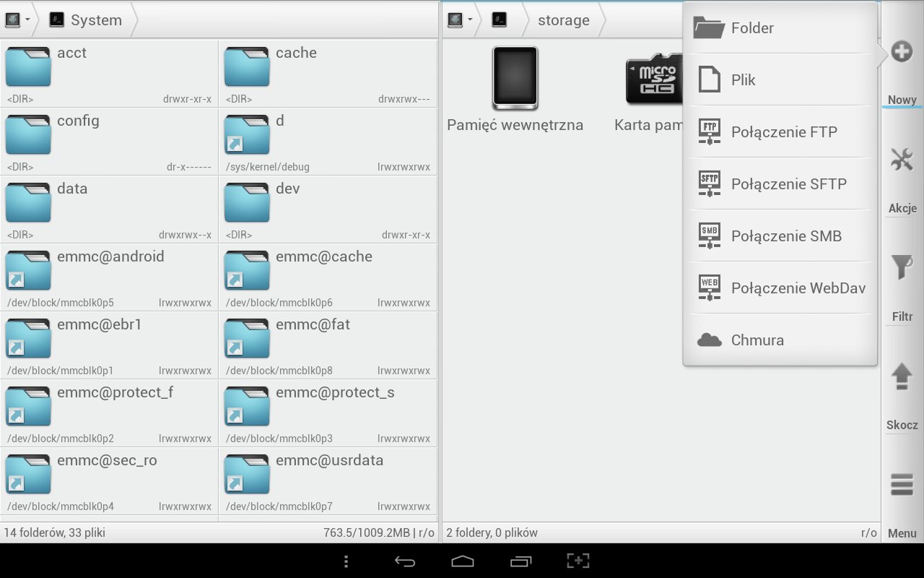Viewport: 924px width, 578px height.
Task: Take screenshot using navigation bar icon
Action: 577,561
